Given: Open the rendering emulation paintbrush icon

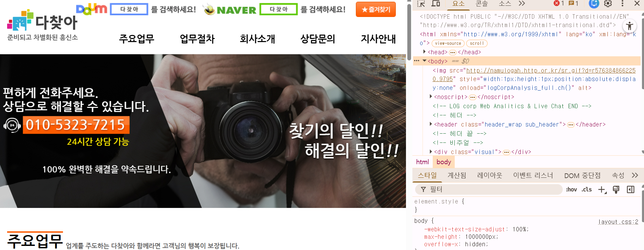Looking at the screenshot, I should [x=616, y=190].
